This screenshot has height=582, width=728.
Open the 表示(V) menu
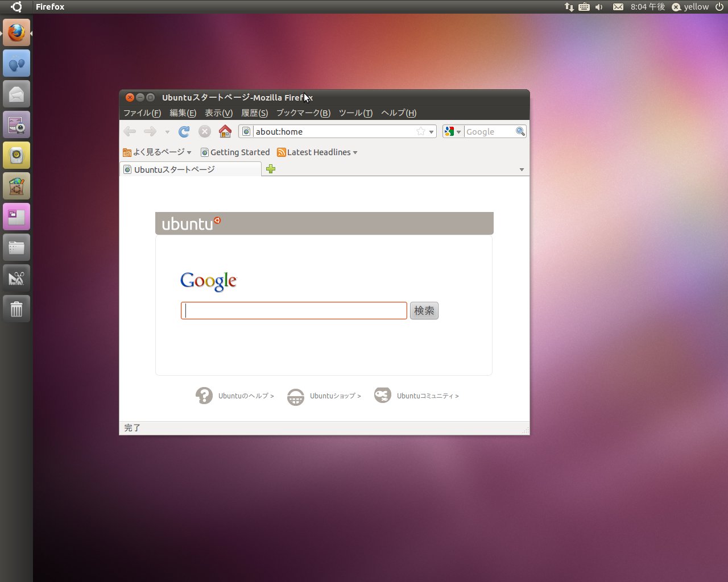pos(219,113)
